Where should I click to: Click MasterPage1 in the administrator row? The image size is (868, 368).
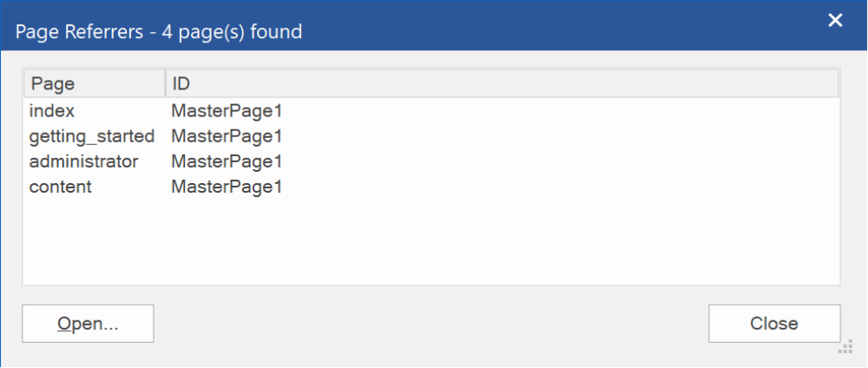click(x=227, y=161)
